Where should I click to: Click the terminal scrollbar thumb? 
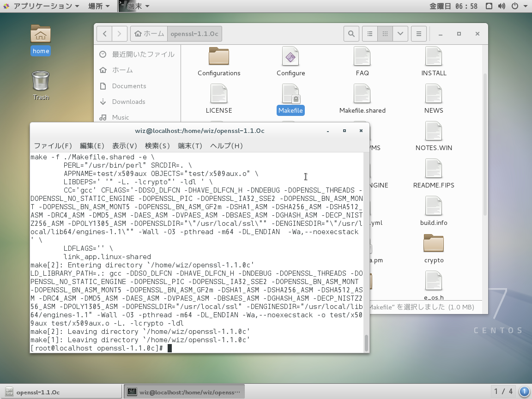(366, 343)
